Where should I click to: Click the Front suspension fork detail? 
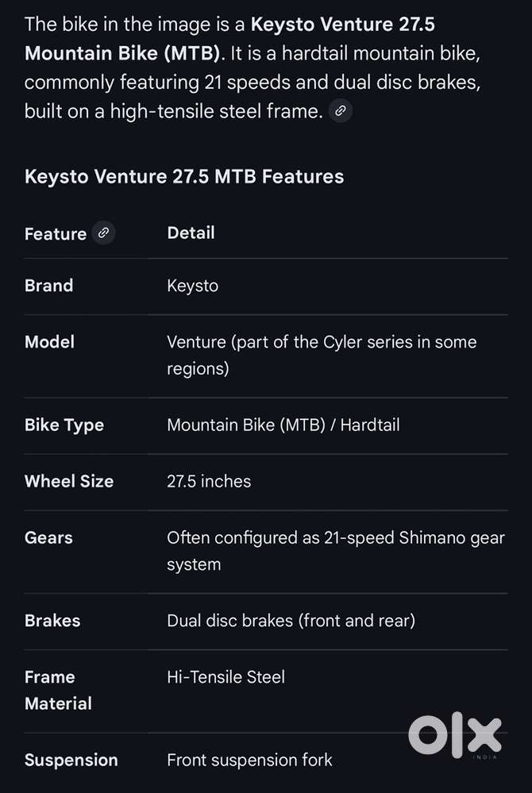[249, 760]
